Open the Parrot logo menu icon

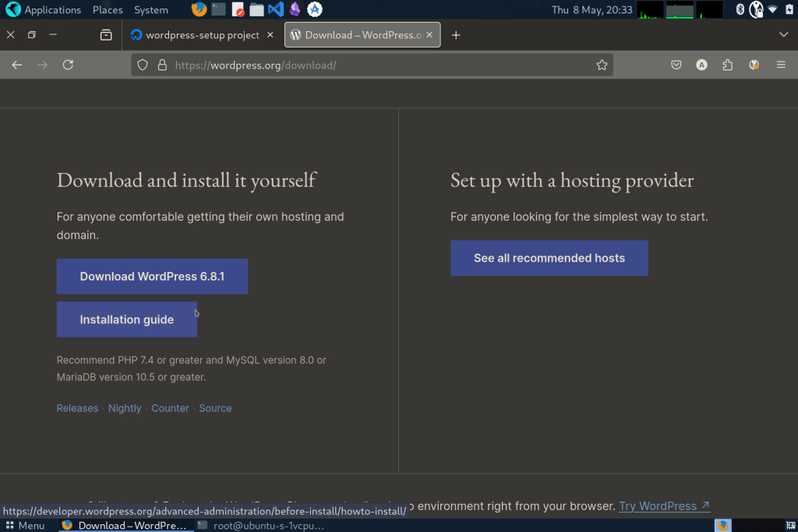point(12,9)
